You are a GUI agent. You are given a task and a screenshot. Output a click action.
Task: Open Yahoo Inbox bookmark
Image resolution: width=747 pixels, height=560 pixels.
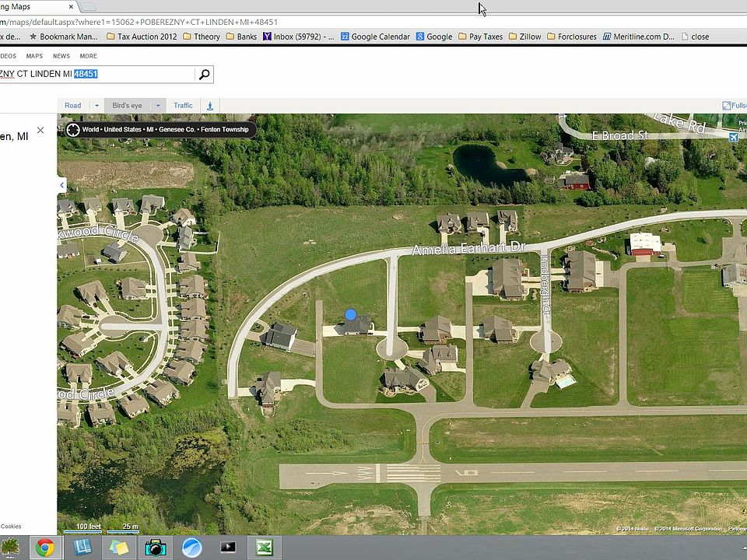[299, 37]
